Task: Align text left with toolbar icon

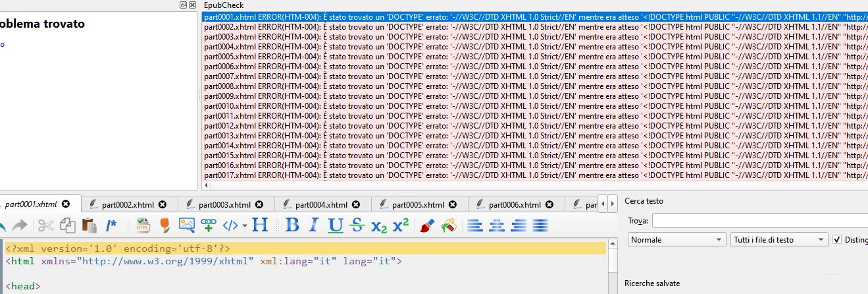Action: coord(475,225)
